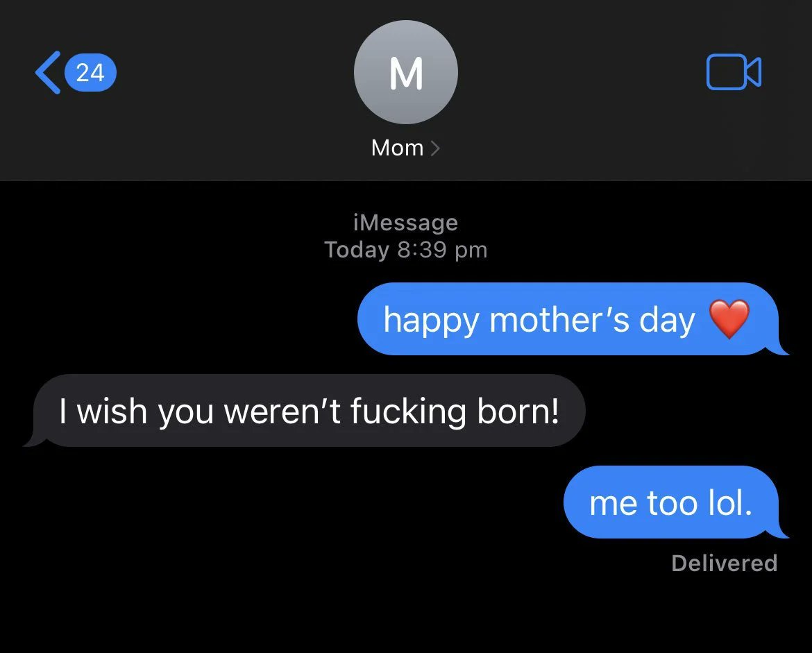The image size is (812, 653).
Task: Select the "me too lol." message bubble
Action: [x=670, y=502]
